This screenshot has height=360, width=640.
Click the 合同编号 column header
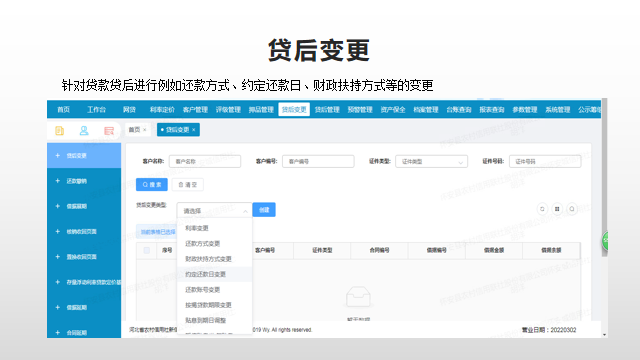pyautogui.click(x=379, y=250)
